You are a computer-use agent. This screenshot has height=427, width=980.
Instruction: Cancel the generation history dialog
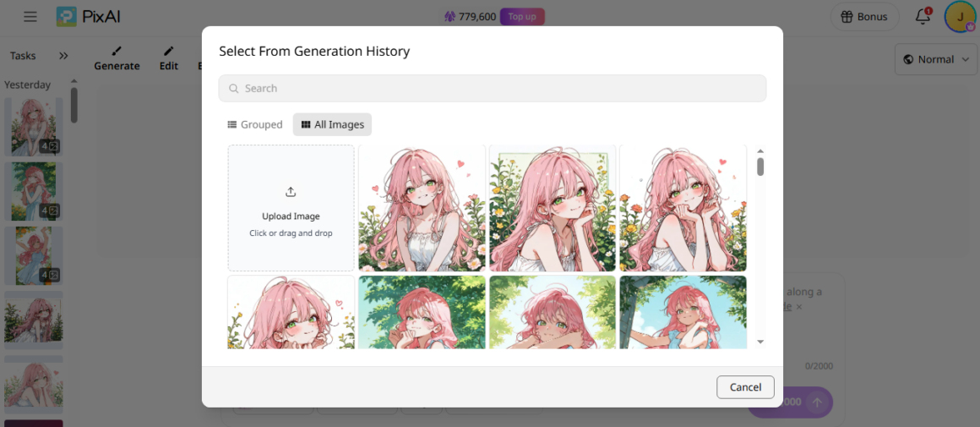pos(745,387)
